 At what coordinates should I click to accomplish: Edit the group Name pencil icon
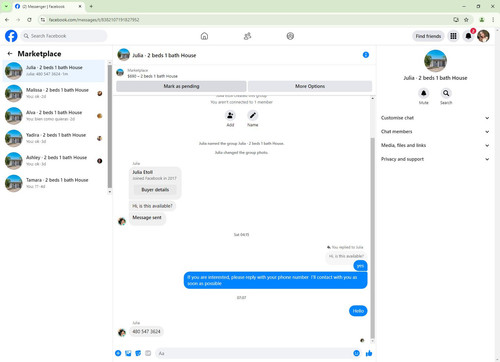point(253,116)
